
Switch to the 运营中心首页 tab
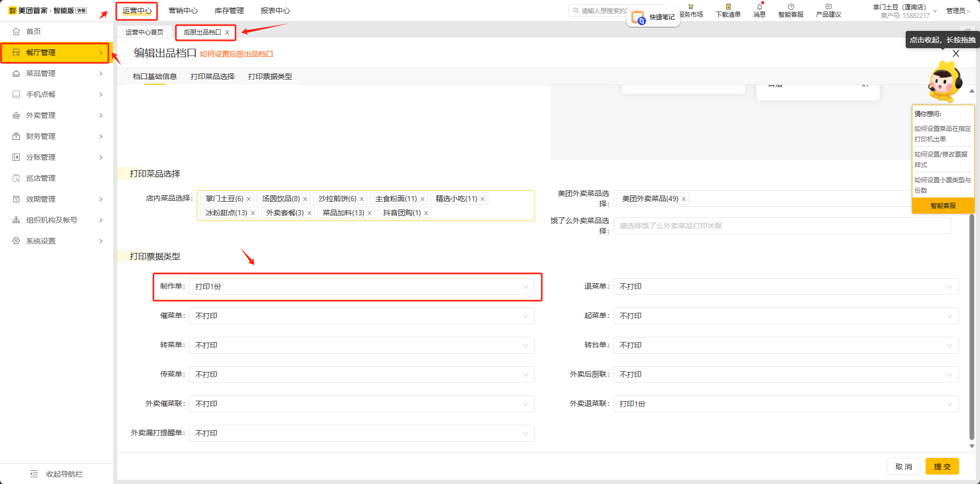point(144,32)
